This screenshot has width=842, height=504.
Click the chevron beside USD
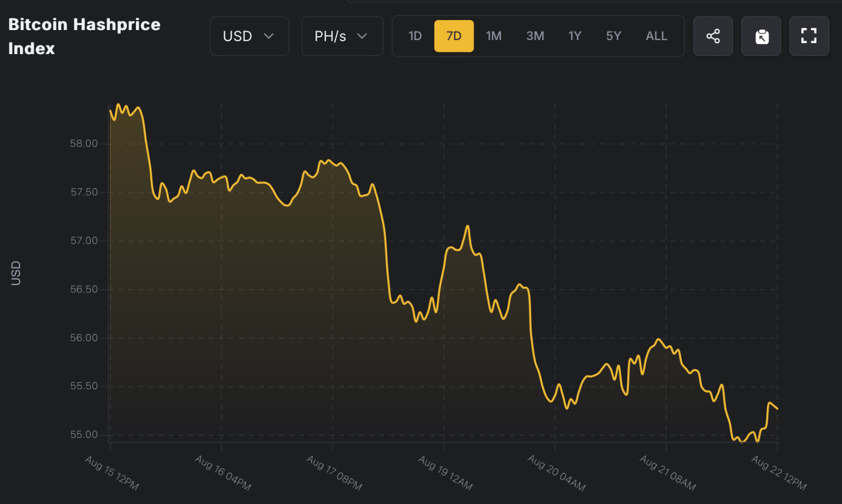tap(269, 36)
